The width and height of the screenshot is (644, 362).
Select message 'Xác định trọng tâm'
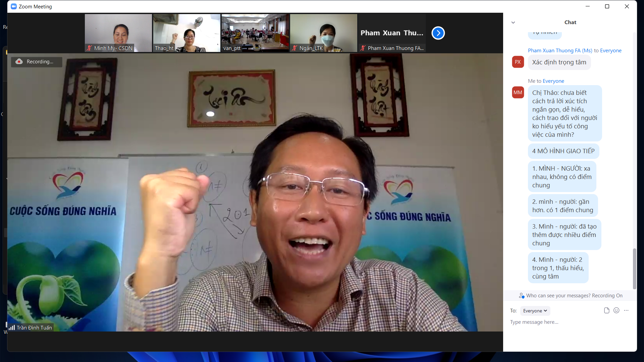pos(559,62)
